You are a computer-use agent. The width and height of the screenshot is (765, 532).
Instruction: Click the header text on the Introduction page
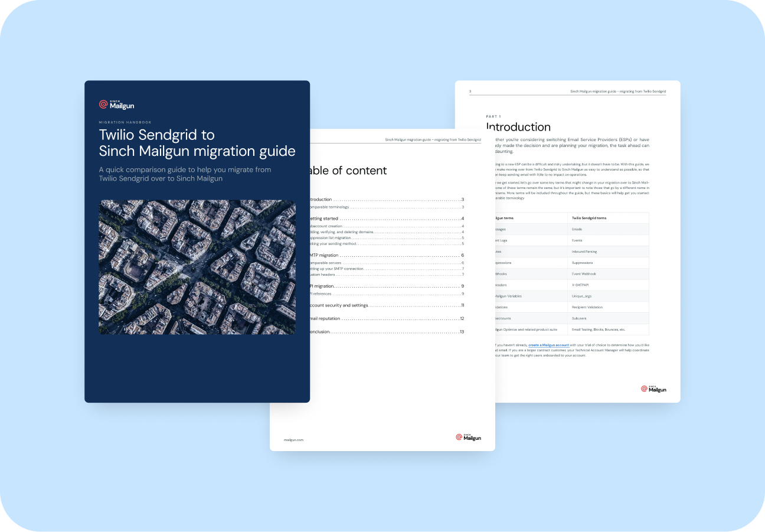[x=618, y=92]
